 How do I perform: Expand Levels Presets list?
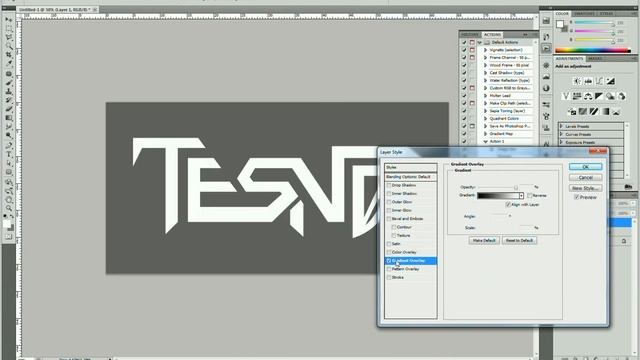(562, 127)
